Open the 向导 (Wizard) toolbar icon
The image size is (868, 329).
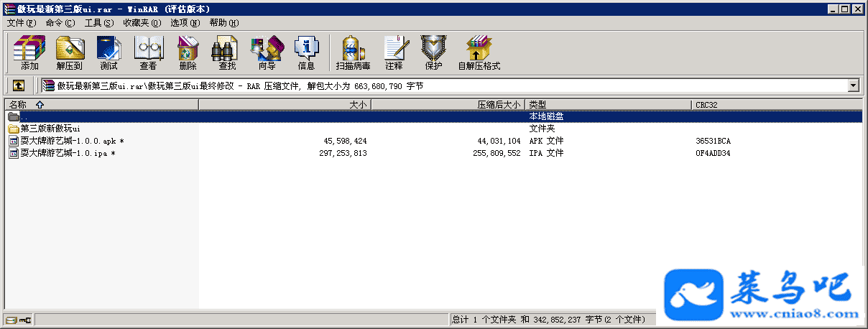coord(267,48)
